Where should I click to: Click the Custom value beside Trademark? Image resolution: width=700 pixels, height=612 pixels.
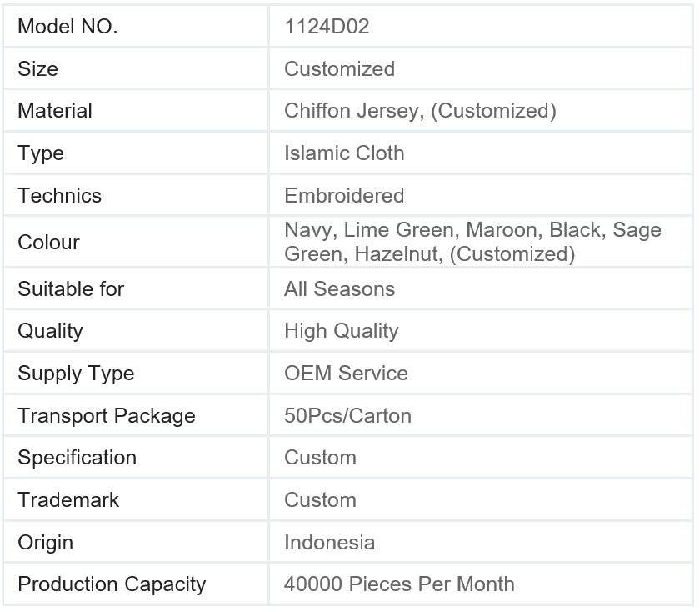tap(320, 500)
